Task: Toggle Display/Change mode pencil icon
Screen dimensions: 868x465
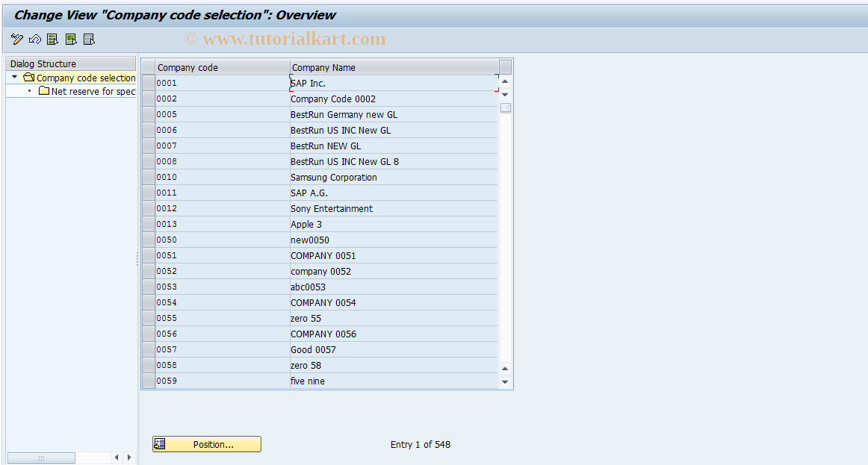Action: tap(16, 40)
